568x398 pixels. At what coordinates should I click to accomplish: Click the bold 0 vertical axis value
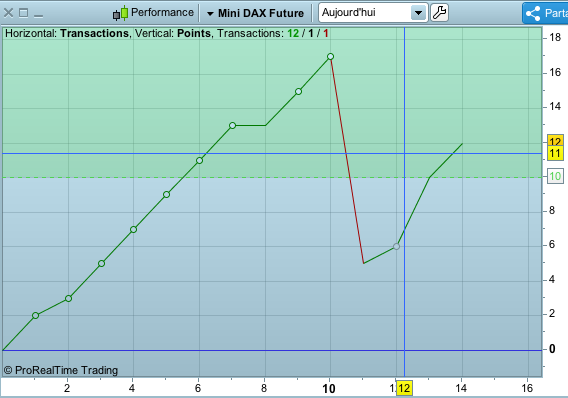(552, 349)
